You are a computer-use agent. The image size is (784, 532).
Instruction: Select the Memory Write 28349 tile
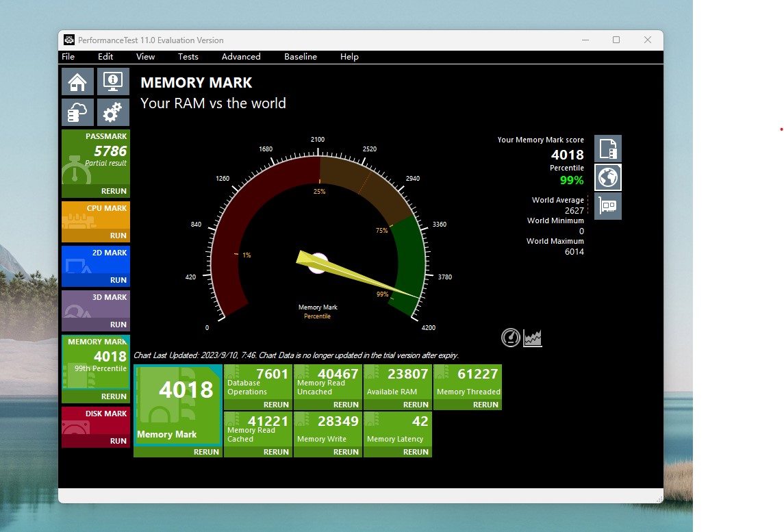click(328, 429)
